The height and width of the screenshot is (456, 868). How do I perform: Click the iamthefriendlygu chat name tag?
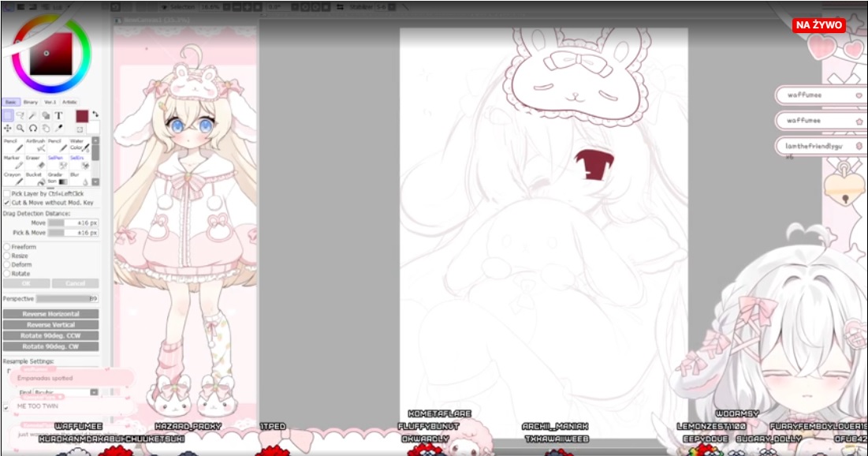click(x=820, y=146)
